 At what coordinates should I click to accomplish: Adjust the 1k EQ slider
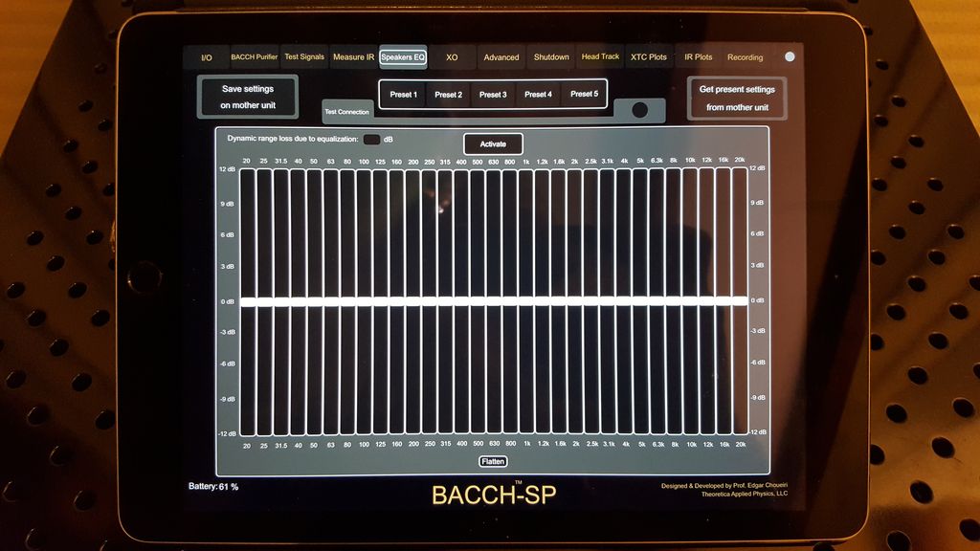click(x=526, y=301)
